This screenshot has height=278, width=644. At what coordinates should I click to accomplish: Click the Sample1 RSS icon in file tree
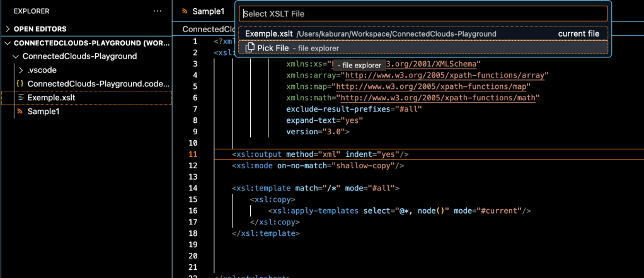click(x=20, y=112)
